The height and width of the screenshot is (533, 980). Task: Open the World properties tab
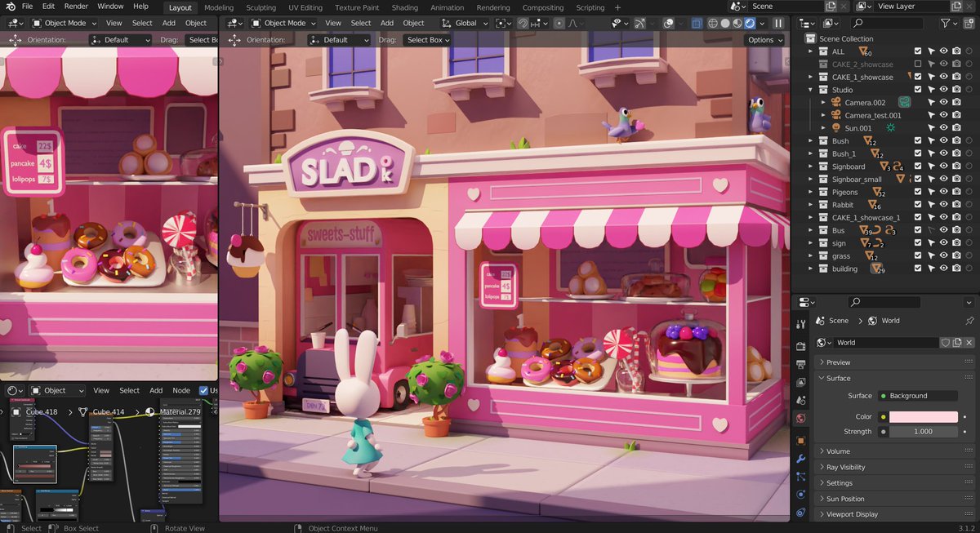800,418
